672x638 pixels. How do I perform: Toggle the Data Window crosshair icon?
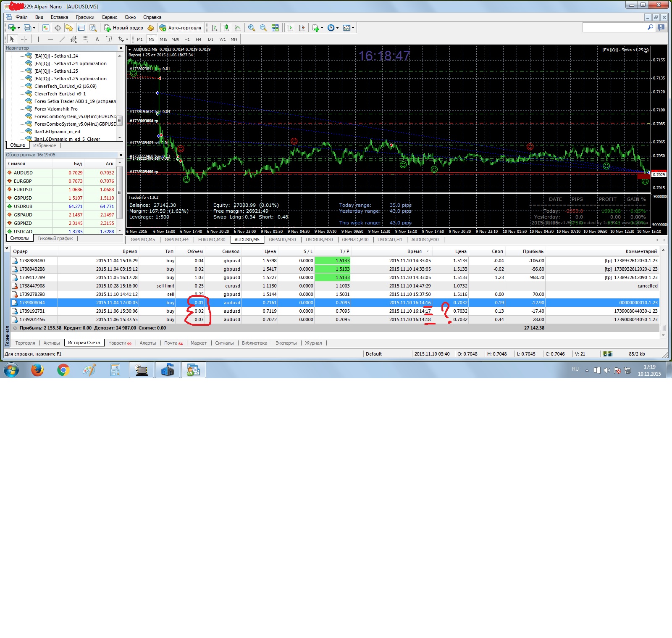(58, 28)
